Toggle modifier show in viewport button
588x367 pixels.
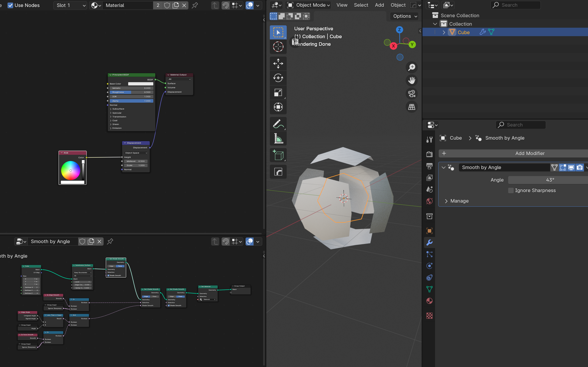point(571,167)
